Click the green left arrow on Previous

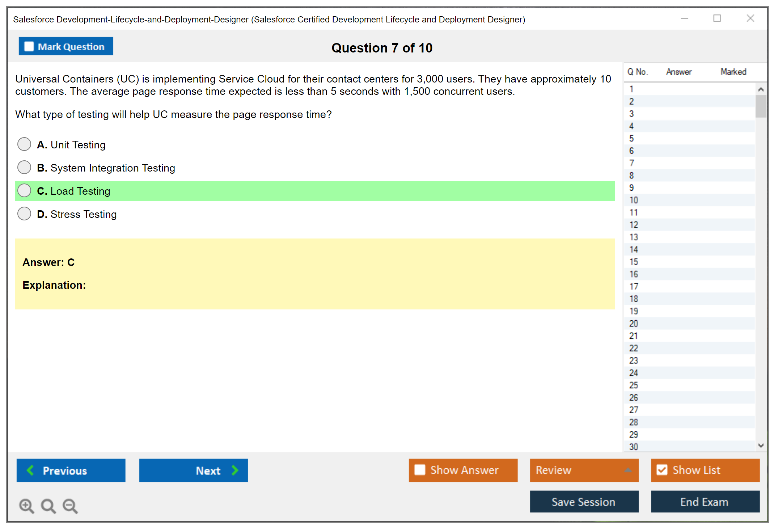30,470
